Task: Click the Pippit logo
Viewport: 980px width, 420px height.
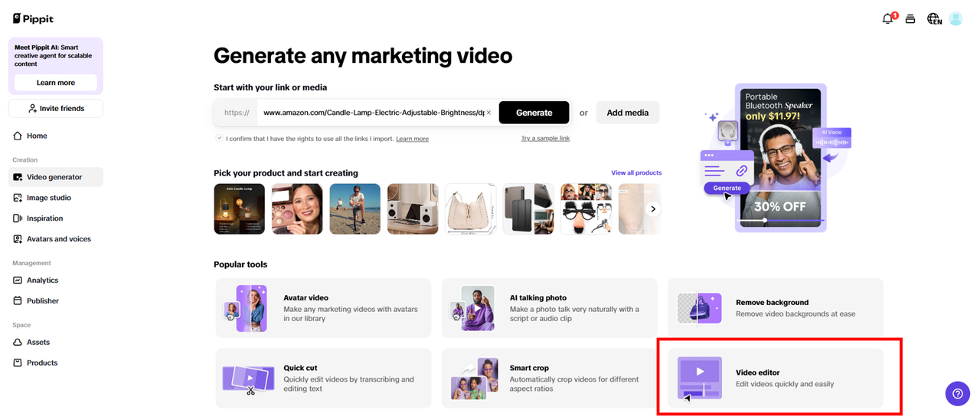Action: click(x=33, y=18)
